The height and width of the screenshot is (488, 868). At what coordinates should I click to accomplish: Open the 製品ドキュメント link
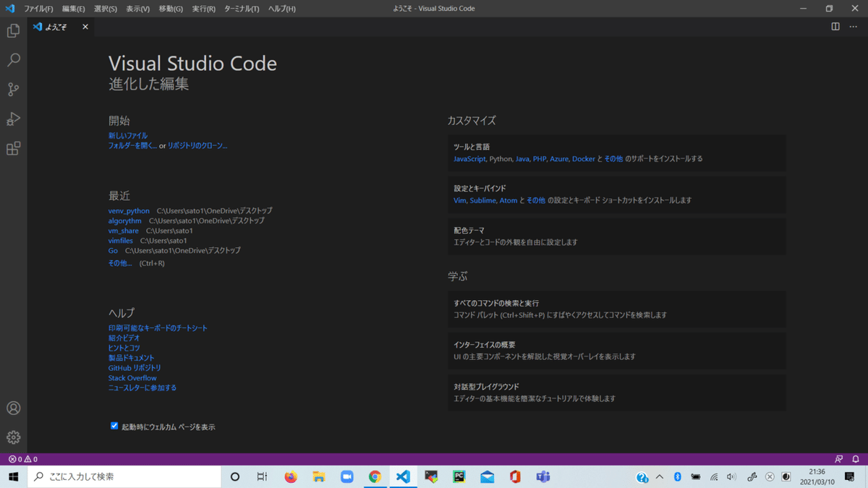[x=132, y=358]
